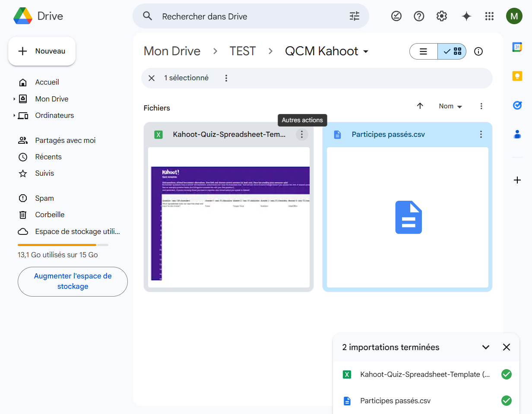Get add-ons plus icon
Image resolution: width=532 pixels, height=414 pixels.
coord(517,180)
